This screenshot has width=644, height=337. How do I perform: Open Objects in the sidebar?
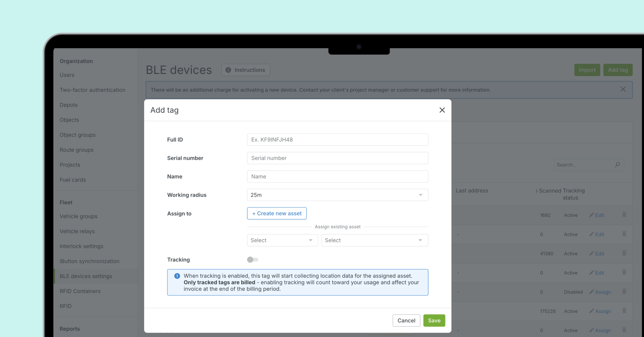(x=69, y=120)
